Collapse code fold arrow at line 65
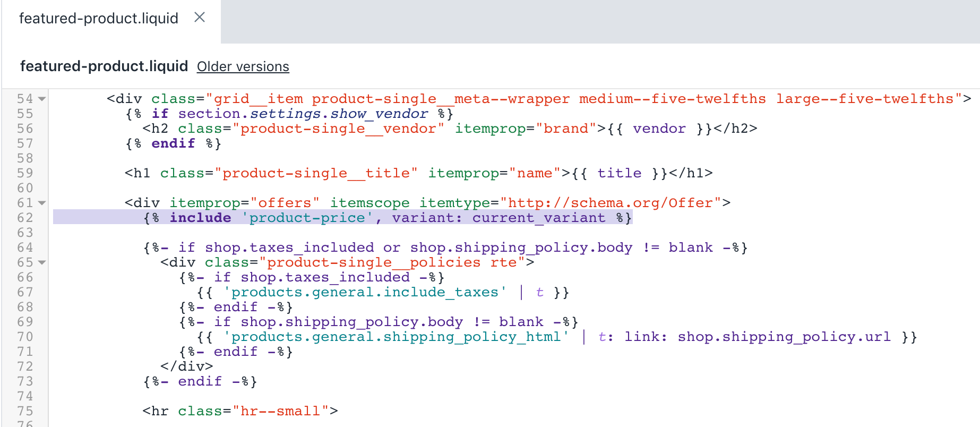This screenshot has height=427, width=980. (x=42, y=262)
